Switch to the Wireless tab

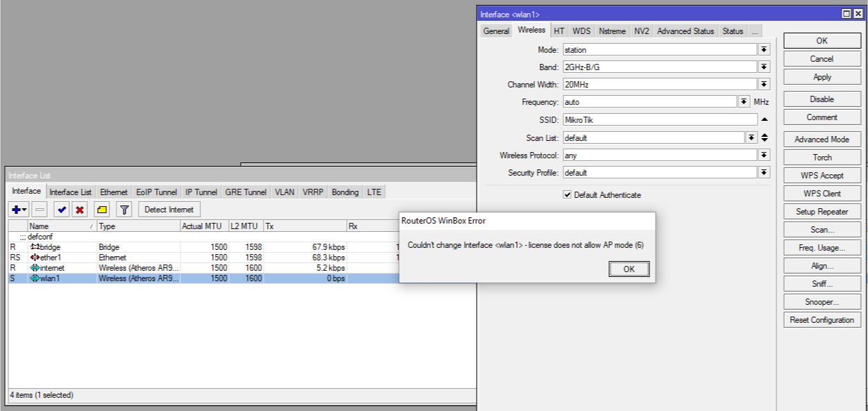click(531, 31)
